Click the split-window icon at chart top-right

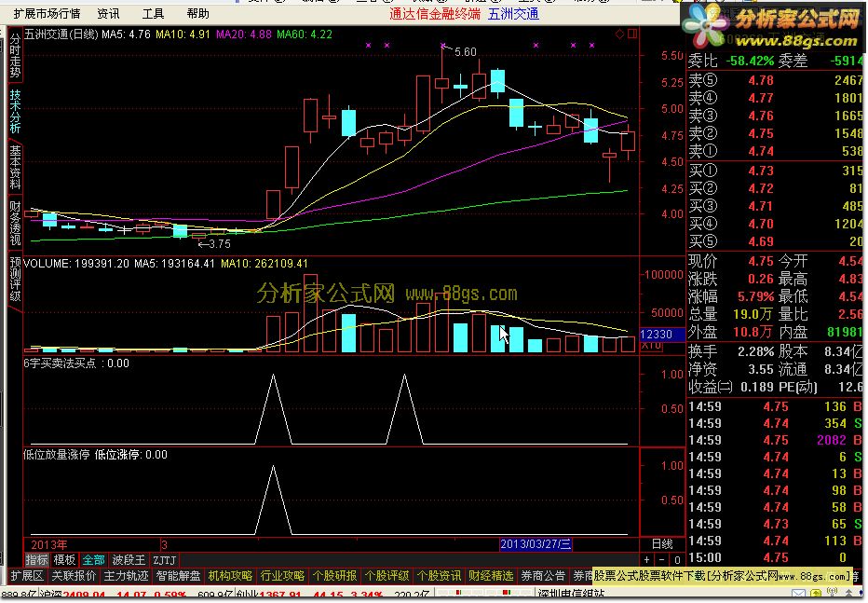pyautogui.click(x=632, y=34)
